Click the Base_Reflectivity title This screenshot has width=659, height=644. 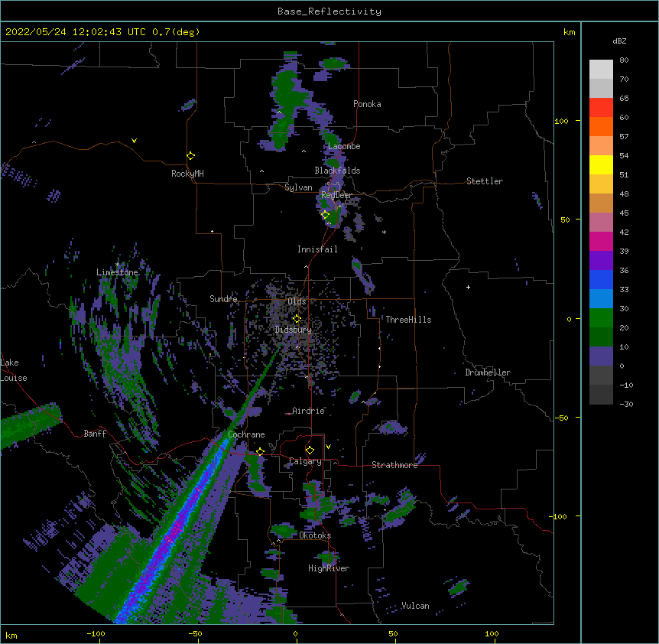[x=329, y=11]
